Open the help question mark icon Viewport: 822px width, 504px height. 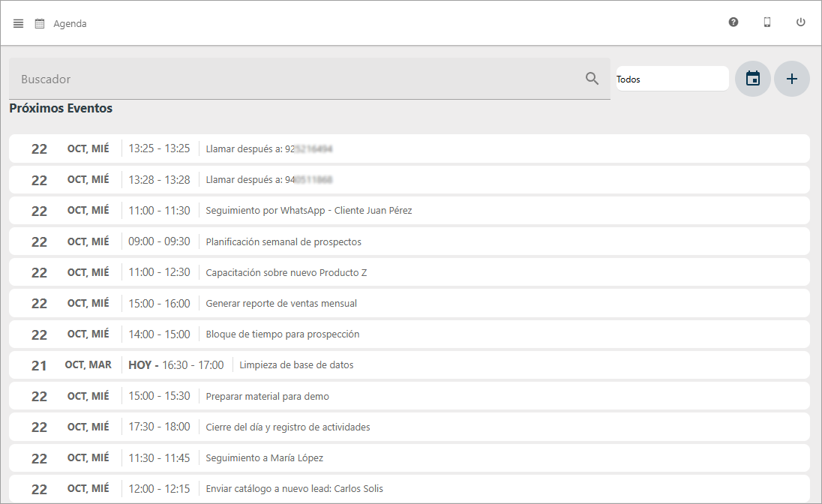(x=733, y=22)
